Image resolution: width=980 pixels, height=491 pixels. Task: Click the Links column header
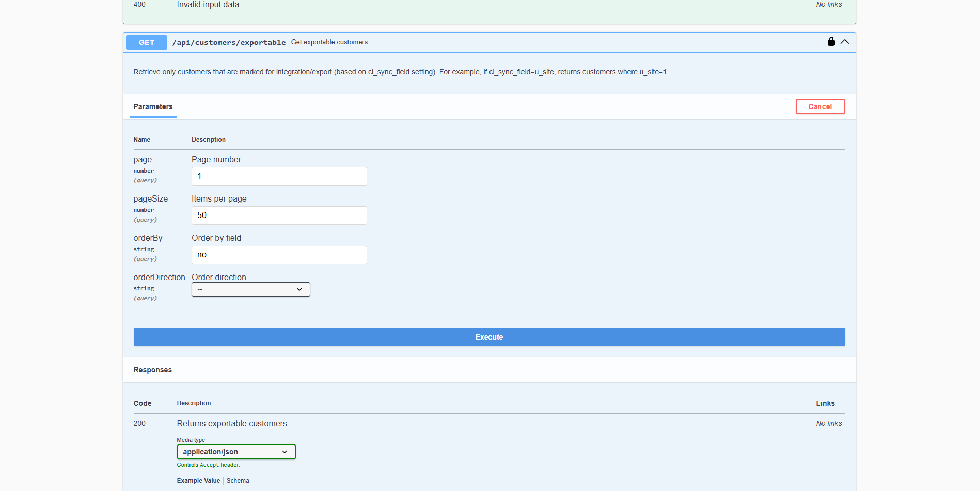[825, 403]
